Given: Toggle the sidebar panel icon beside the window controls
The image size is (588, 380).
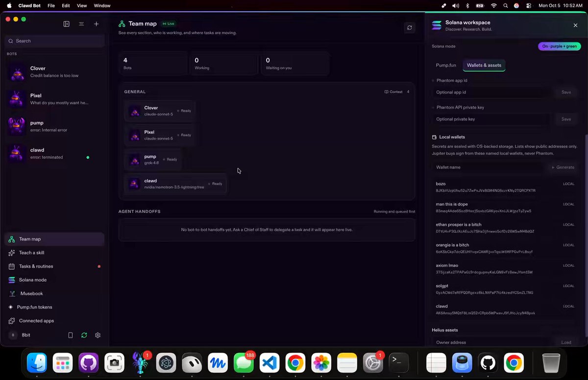Looking at the screenshot, I should [x=67, y=24].
